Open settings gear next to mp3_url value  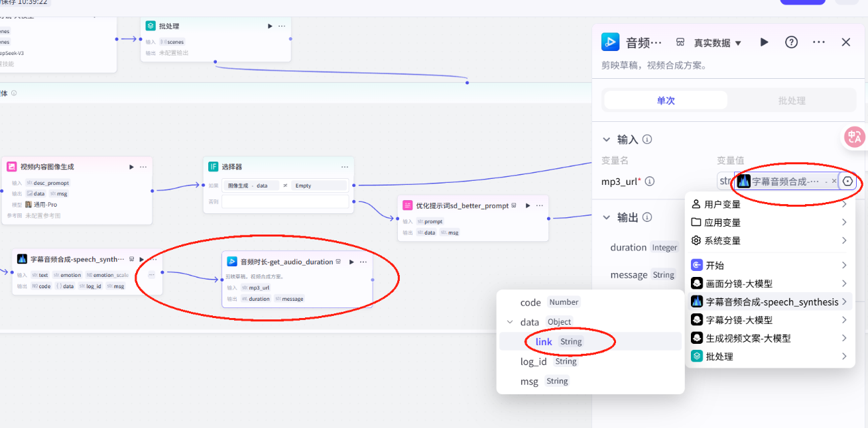point(848,181)
